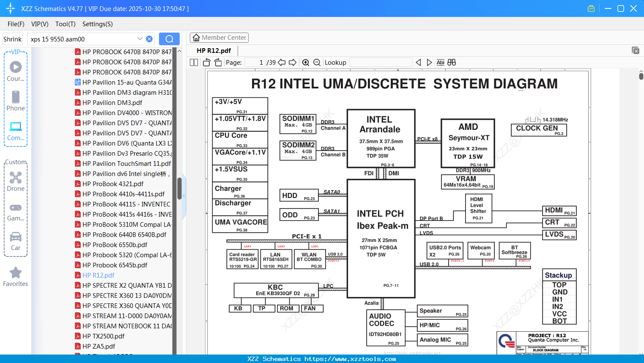
Task: Open the Phone category icon
Action: click(x=16, y=101)
